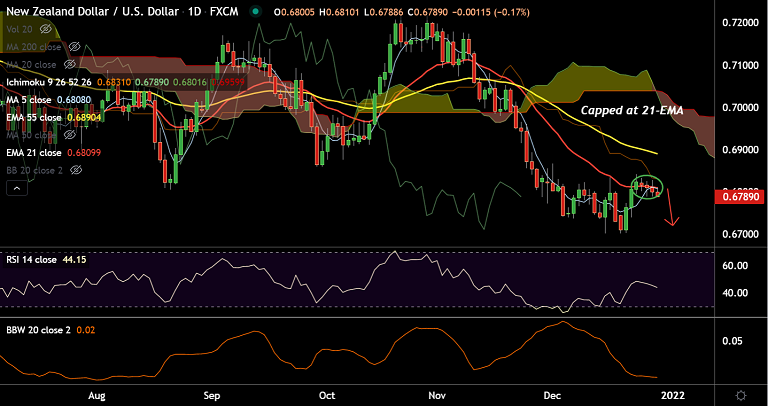Select the MA 5 close legend label
This screenshot has width=768, height=406.
[x=28, y=100]
